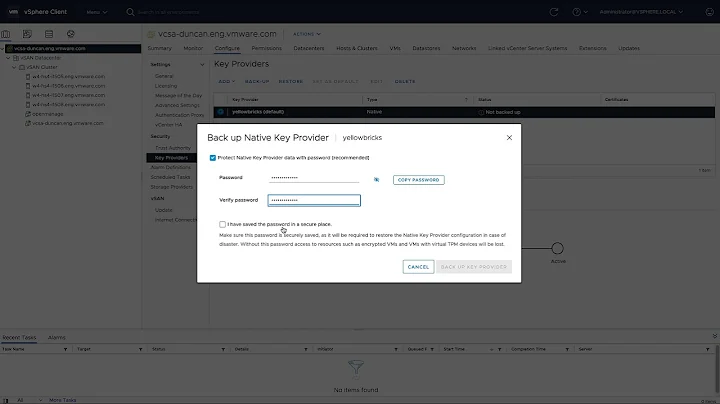
Task: Filter the Completion Time column
Action: tap(567, 349)
